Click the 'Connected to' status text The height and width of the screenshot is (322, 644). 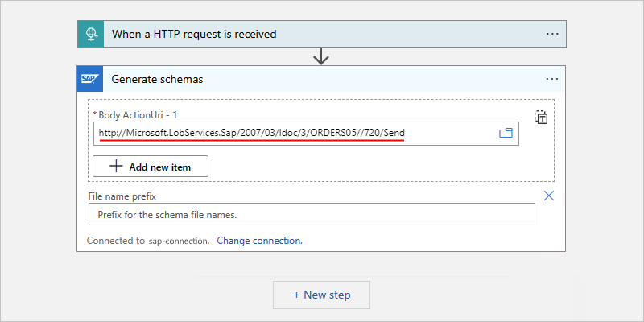point(116,240)
